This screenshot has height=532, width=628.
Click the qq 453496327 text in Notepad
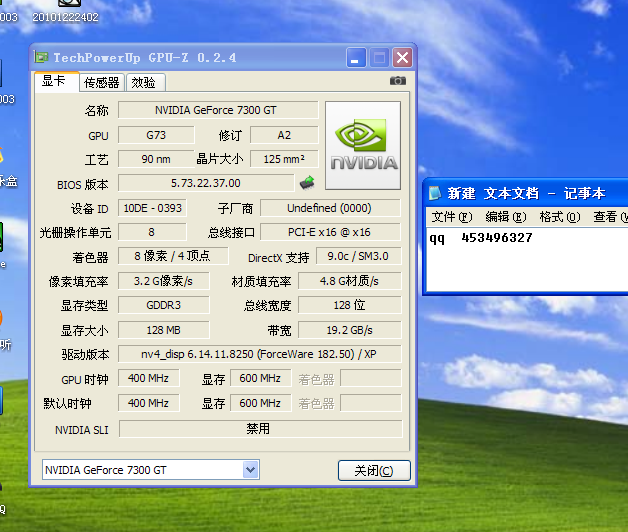click(481, 238)
